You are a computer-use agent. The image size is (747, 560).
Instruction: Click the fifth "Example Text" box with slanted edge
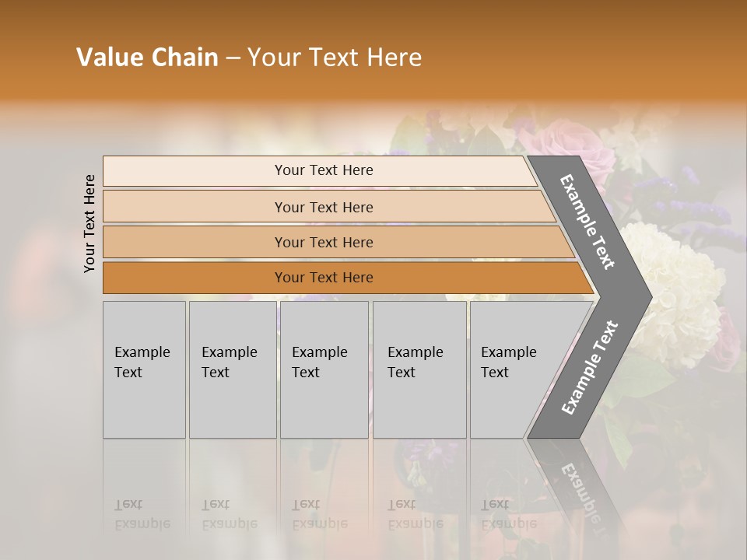point(514,369)
